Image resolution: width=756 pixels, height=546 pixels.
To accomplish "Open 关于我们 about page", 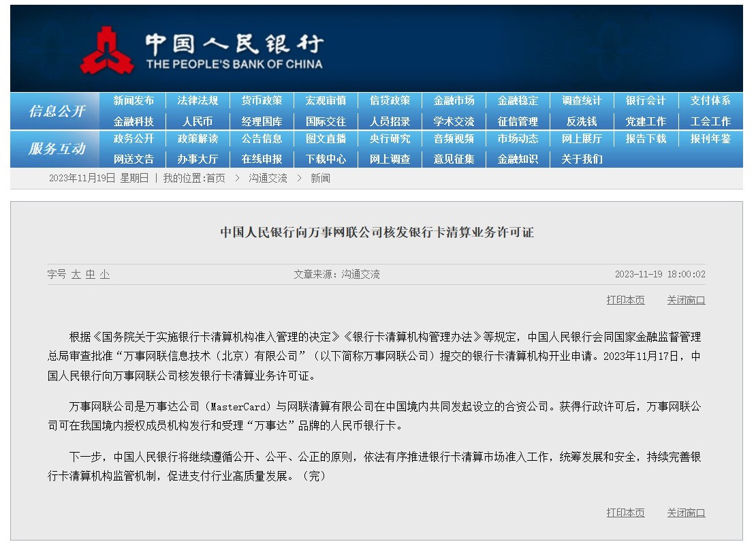I will coord(581,160).
